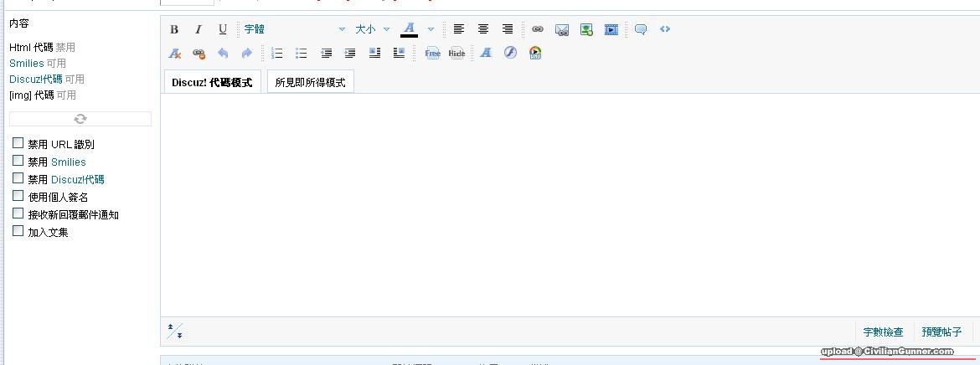Click the undo arrow icon

[x=223, y=54]
